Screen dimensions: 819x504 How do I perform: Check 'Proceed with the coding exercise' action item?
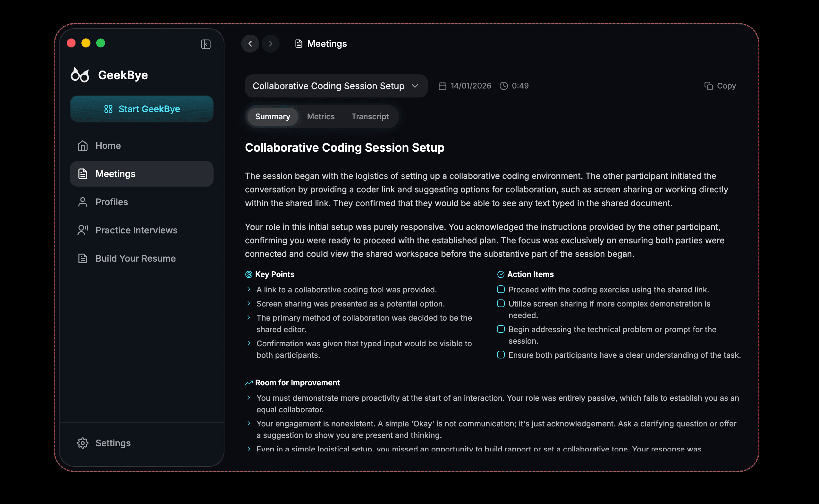coord(501,289)
